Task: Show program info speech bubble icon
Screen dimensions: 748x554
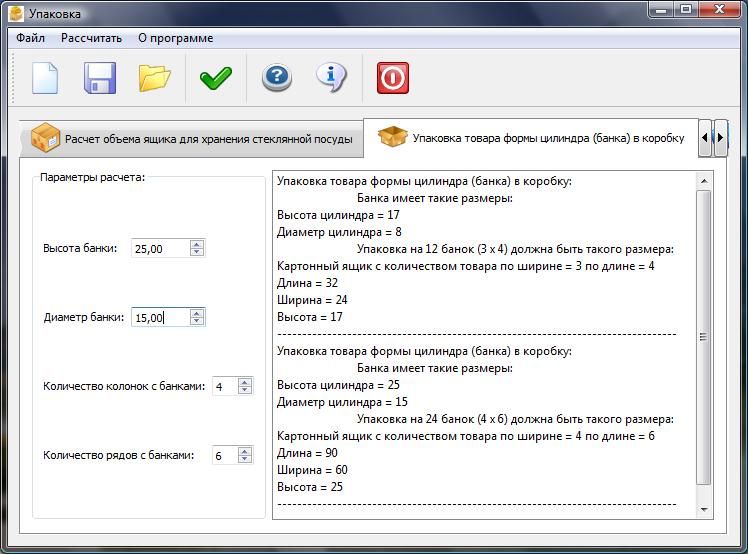Action: pos(331,78)
